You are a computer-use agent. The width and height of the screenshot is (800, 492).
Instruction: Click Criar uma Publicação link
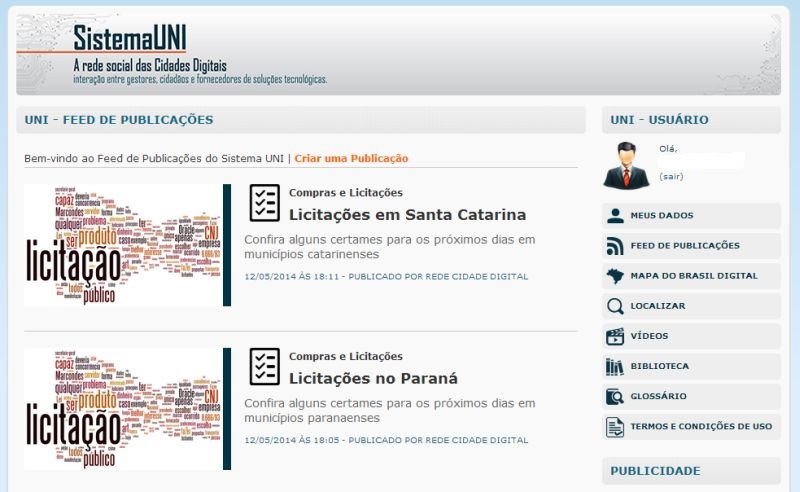tap(351, 158)
